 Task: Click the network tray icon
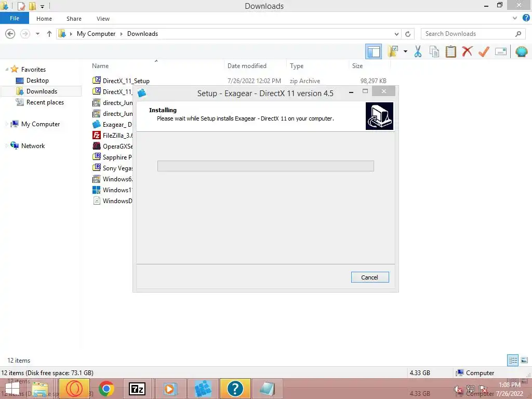(x=471, y=389)
